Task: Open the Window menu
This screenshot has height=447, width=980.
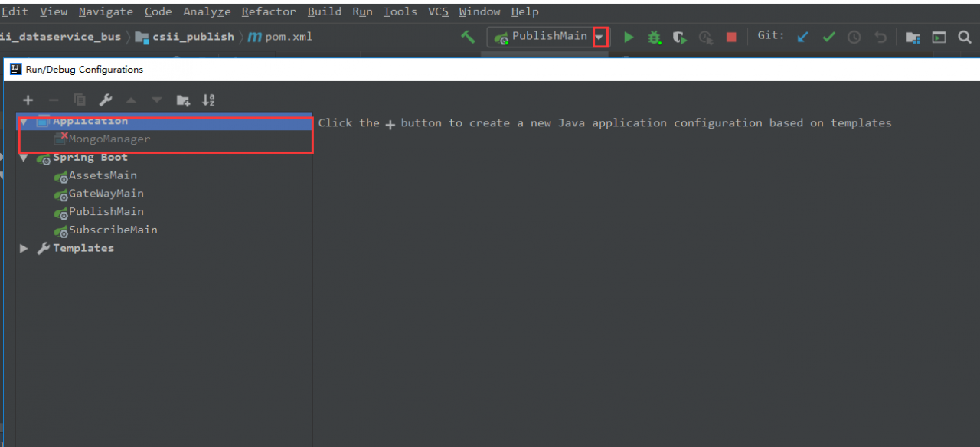Action: 479,11
